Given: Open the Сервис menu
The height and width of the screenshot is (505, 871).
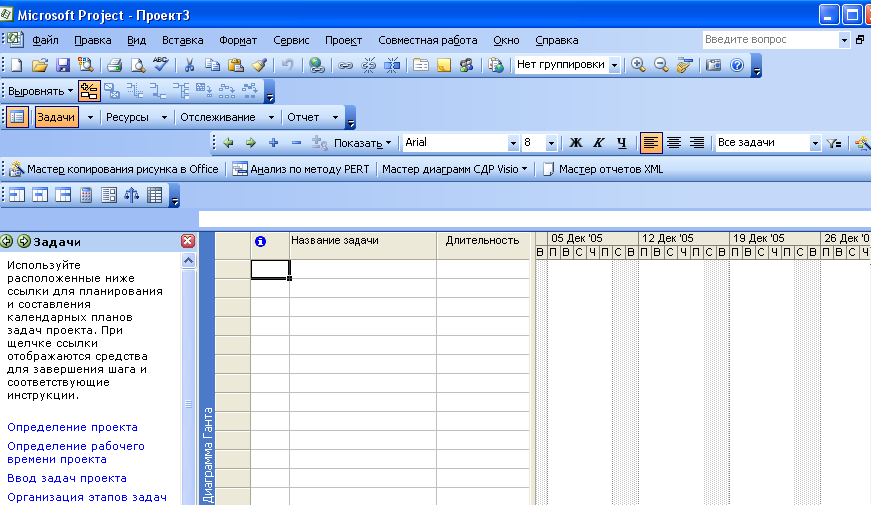Looking at the screenshot, I should click(291, 40).
